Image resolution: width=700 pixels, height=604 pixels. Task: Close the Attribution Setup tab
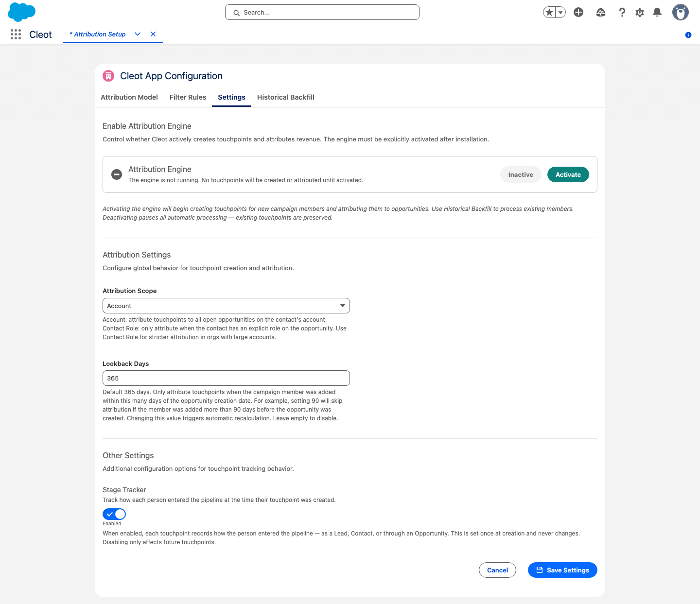click(153, 34)
